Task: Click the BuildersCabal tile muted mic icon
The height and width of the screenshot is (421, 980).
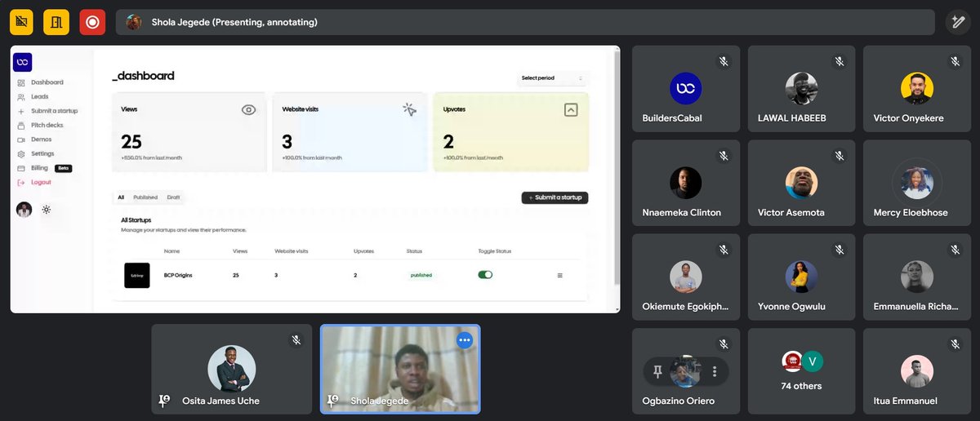Action: [x=724, y=61]
